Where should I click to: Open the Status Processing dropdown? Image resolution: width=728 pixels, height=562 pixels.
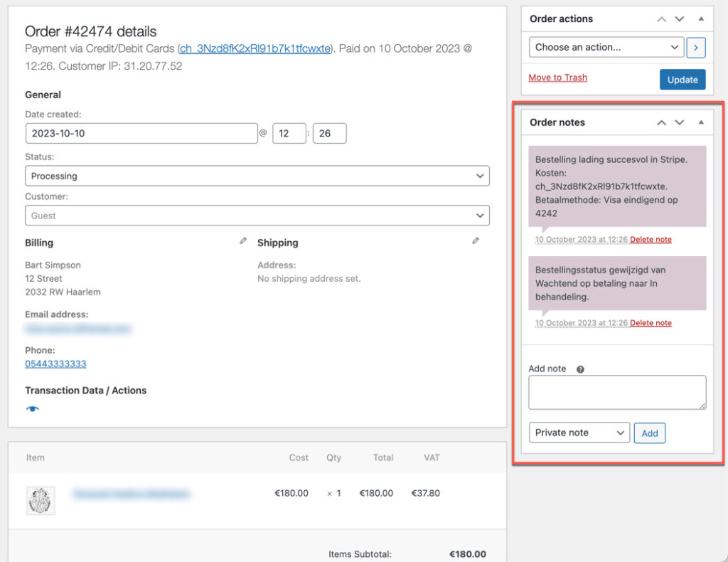(x=257, y=176)
